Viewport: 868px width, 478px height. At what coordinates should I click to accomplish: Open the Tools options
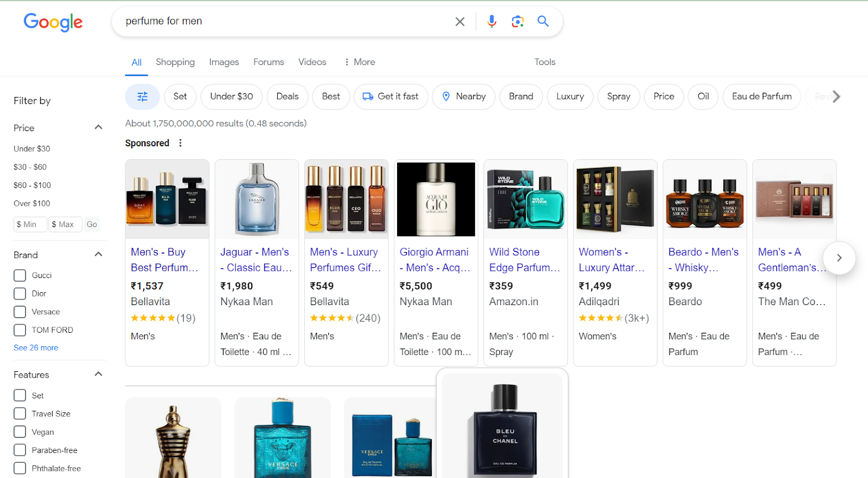545,62
